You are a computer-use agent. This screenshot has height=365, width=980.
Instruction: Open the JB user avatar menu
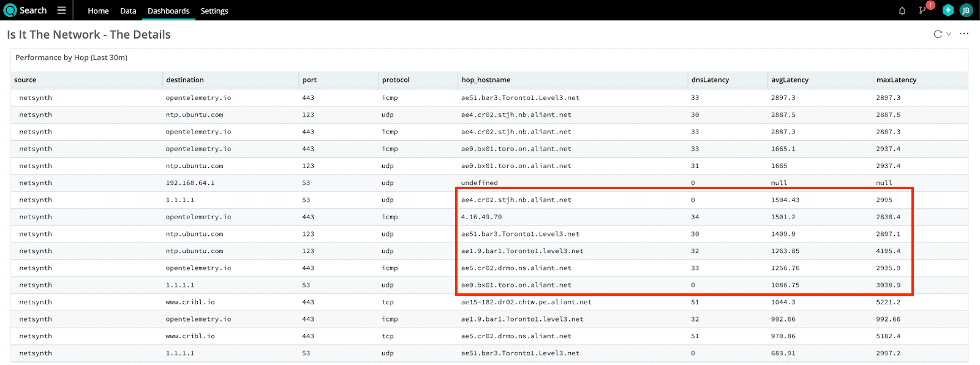point(966,10)
